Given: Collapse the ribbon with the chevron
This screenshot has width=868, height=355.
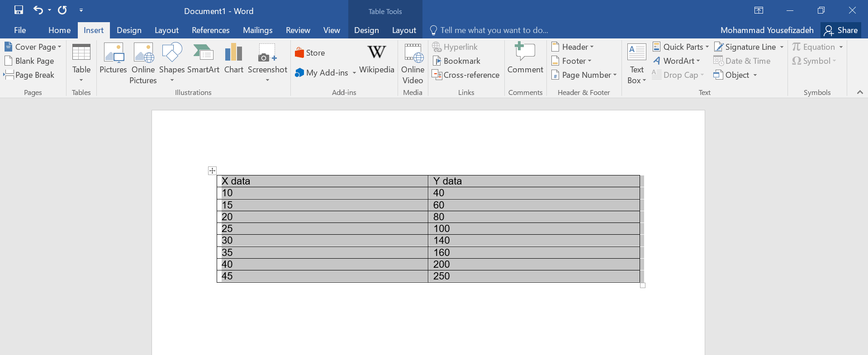Looking at the screenshot, I should (860, 92).
